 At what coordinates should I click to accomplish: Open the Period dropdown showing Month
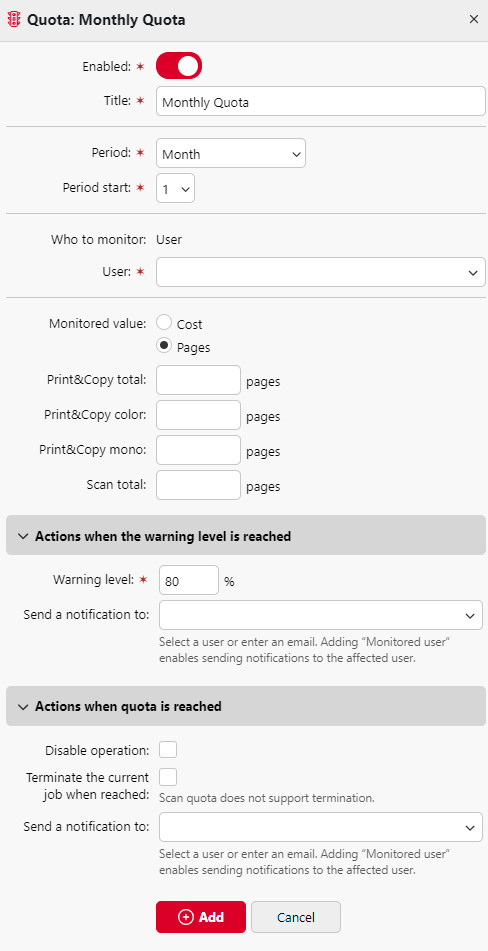click(x=231, y=153)
